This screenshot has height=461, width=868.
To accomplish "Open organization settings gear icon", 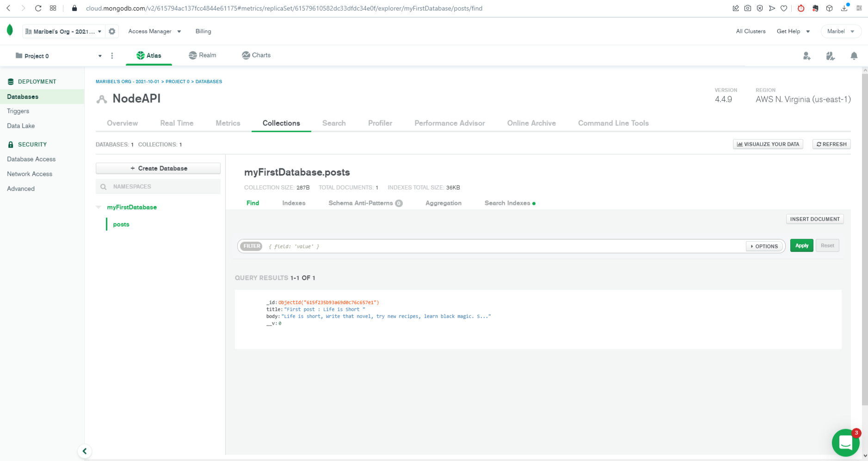I will coord(112,31).
